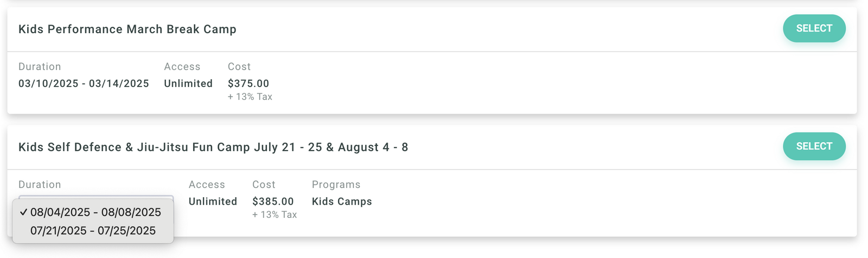Click the Duration label above the dropdown

click(40, 185)
